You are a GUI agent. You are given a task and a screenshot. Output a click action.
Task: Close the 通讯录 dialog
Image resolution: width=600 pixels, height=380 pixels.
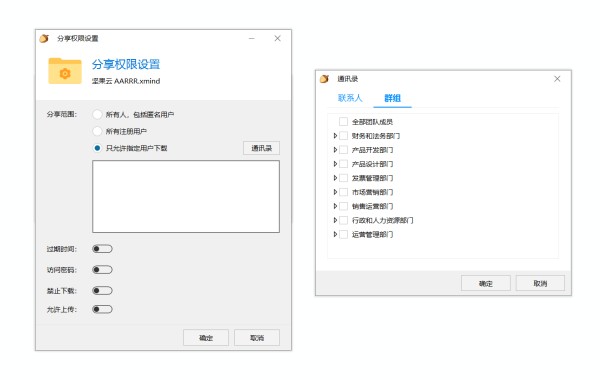point(557,78)
